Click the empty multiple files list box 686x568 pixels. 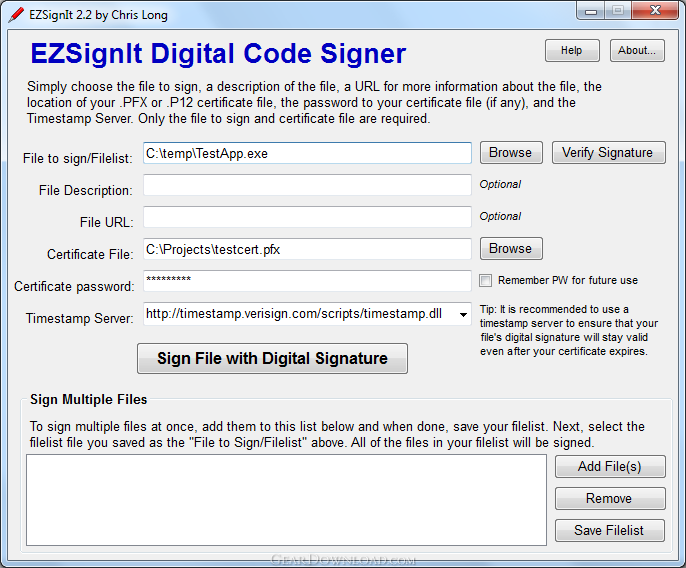pyautogui.click(x=287, y=500)
